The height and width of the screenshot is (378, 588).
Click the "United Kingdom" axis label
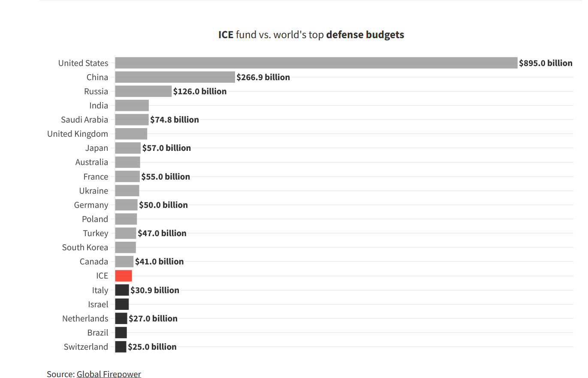coord(78,134)
